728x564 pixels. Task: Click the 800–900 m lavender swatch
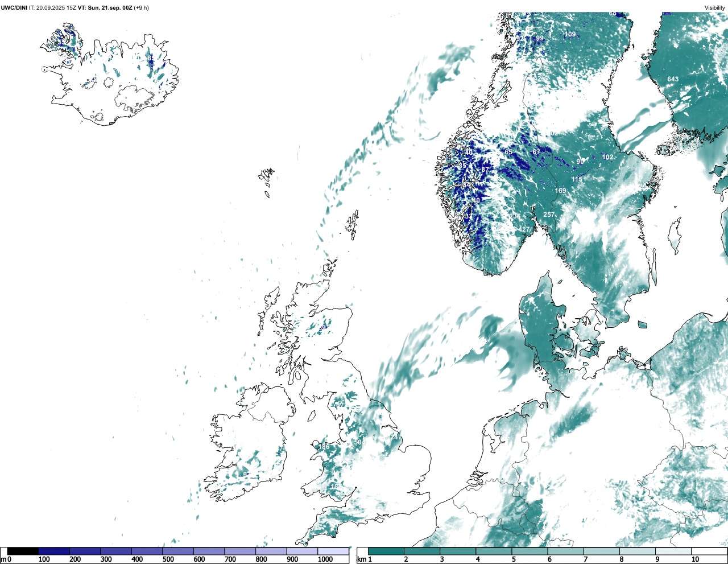click(x=271, y=551)
